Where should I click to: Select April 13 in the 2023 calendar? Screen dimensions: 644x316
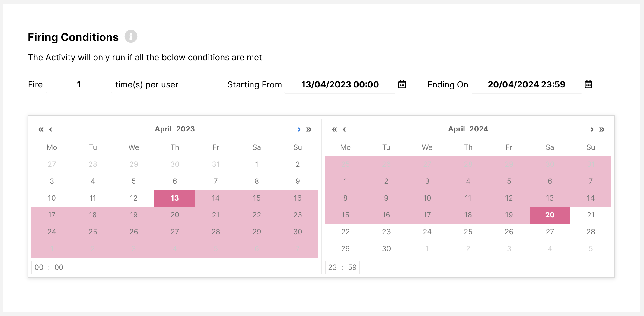(x=175, y=198)
